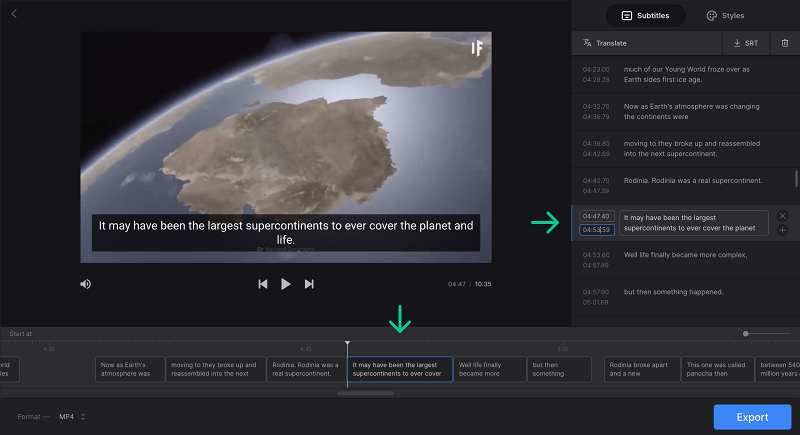Click the 04:42.70 timestamp in the list
Viewport: 800px width, 435px height.
coord(596,181)
